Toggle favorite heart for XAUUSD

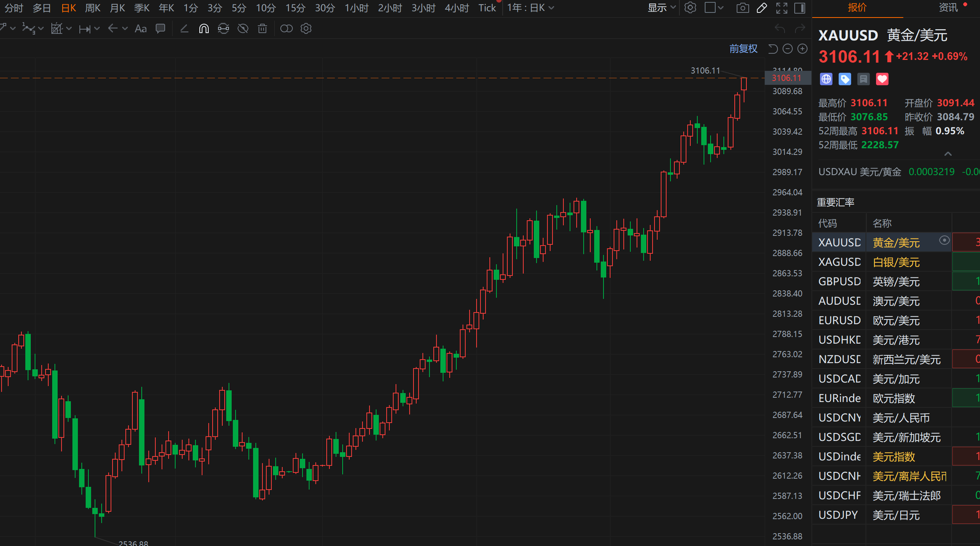[x=882, y=79]
